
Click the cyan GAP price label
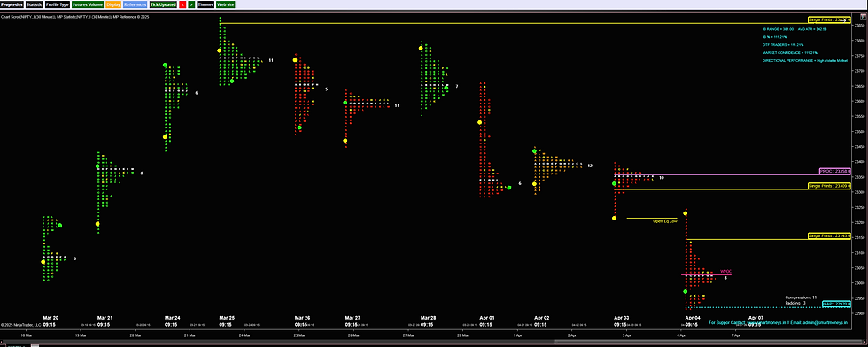(x=836, y=304)
